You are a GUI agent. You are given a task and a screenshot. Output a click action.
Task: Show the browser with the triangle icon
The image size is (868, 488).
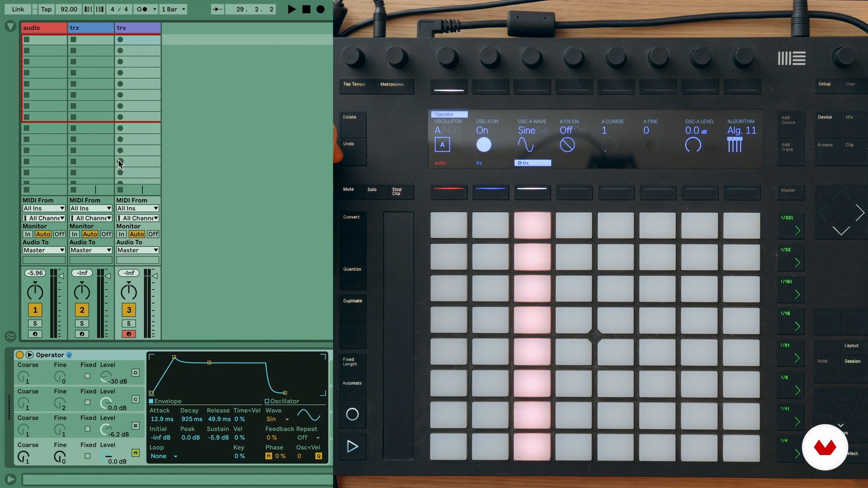coord(10,27)
